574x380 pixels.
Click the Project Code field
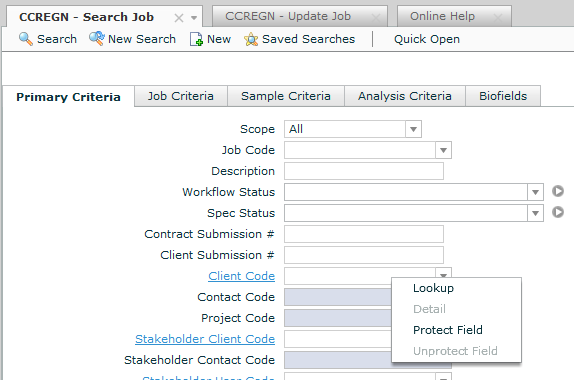tap(338, 318)
